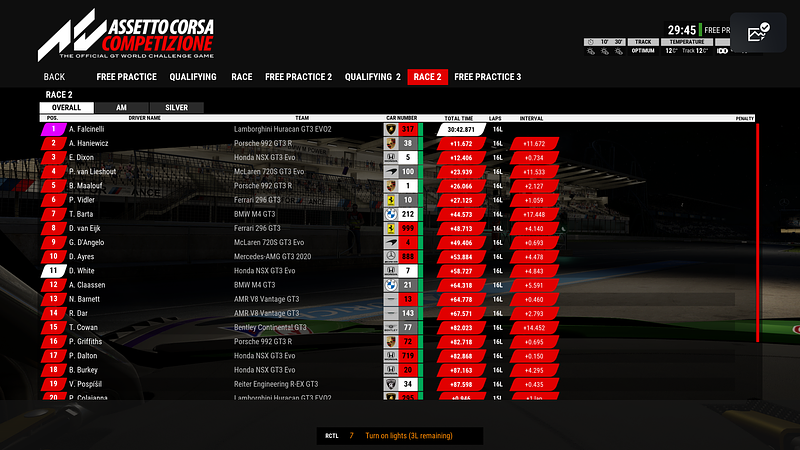Click the Honda logo beside car 7
This screenshot has width=800, height=450.
[x=391, y=271]
